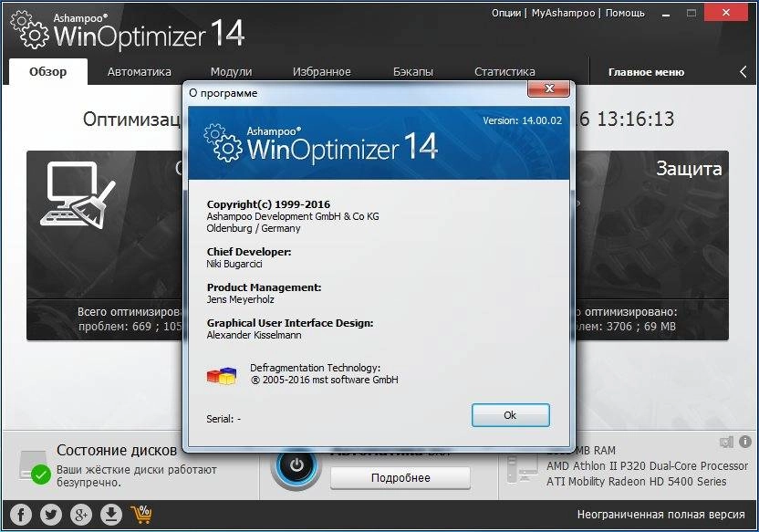This screenshot has width=759, height=532.
Task: Click the Состояние дисков heading
Action: click(x=117, y=450)
